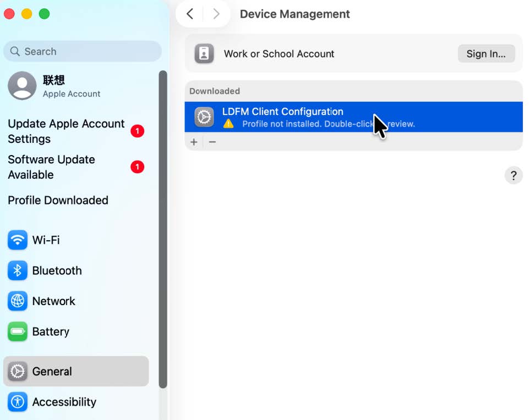
Task: Click the Bluetooth sidebar icon
Action: click(x=18, y=270)
